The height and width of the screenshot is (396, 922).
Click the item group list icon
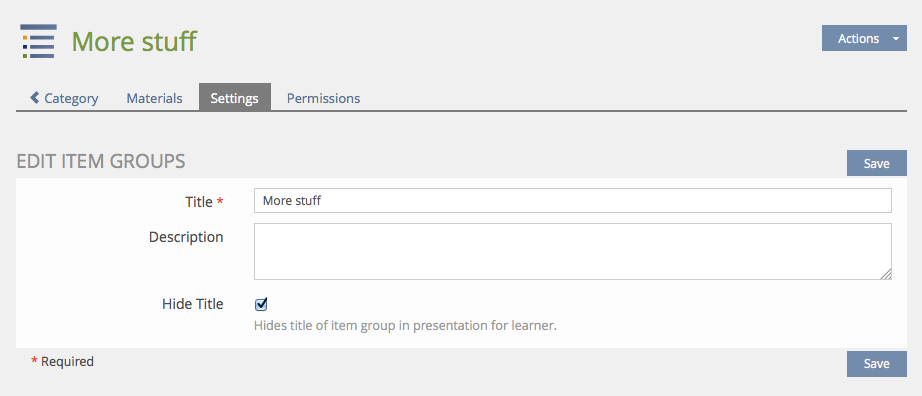[x=39, y=41]
